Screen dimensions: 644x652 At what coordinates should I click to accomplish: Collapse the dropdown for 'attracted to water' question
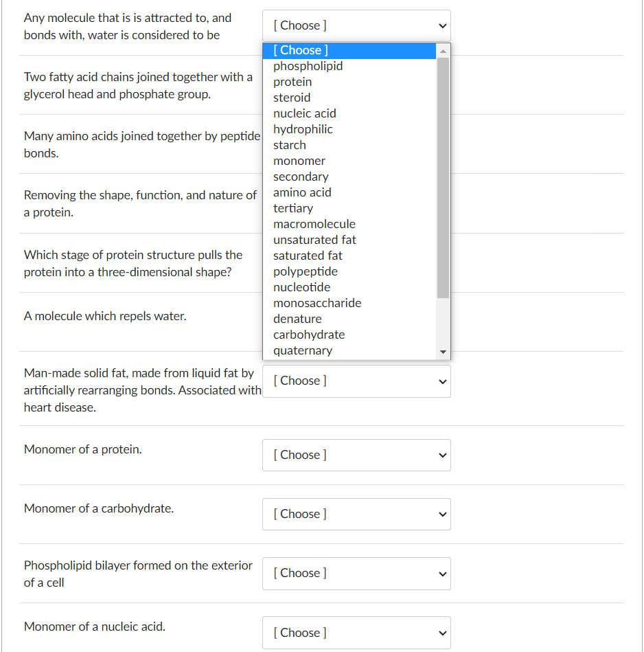coord(356,26)
